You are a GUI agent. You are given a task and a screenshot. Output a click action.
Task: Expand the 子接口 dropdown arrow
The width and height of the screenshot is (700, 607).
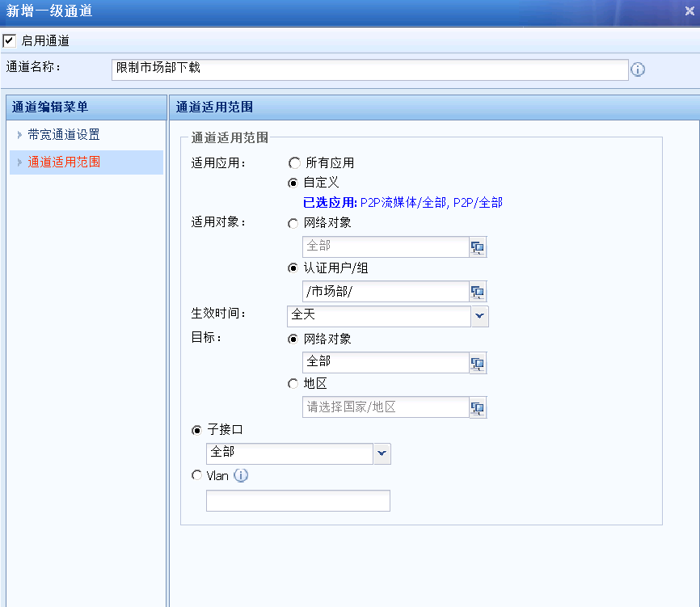(382, 453)
